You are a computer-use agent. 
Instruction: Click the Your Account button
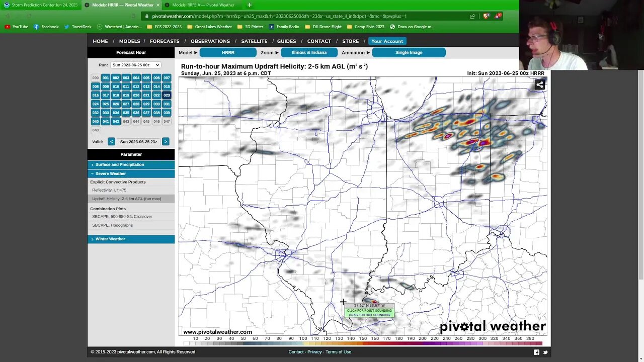click(387, 41)
